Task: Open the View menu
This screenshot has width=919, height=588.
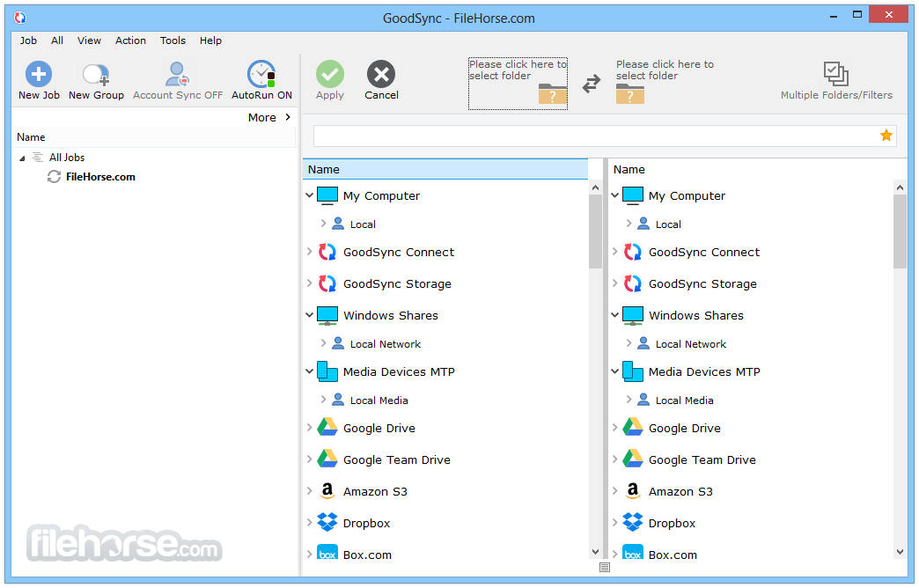Action: 89,40
